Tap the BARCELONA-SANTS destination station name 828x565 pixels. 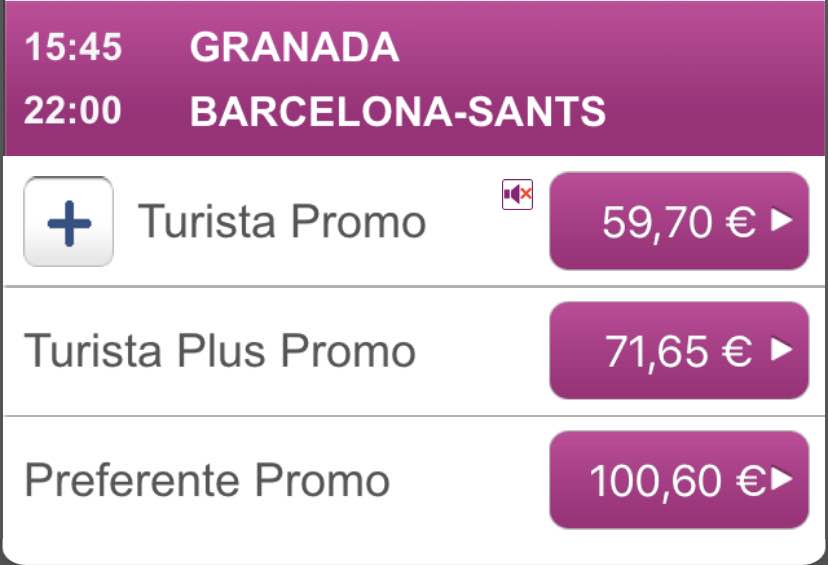[x=398, y=111]
